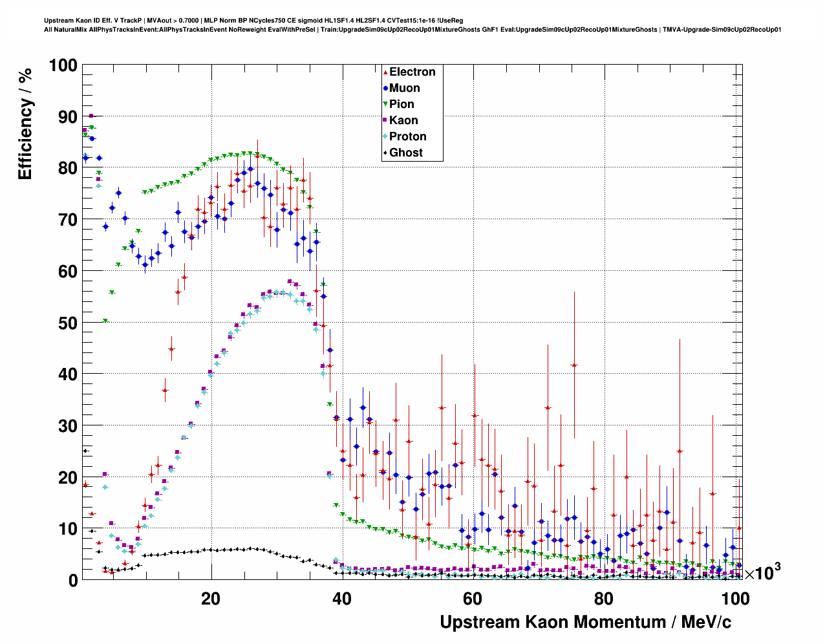Select the "Electron" legend label
Viewport: 825px width, 644px height.
[412, 72]
